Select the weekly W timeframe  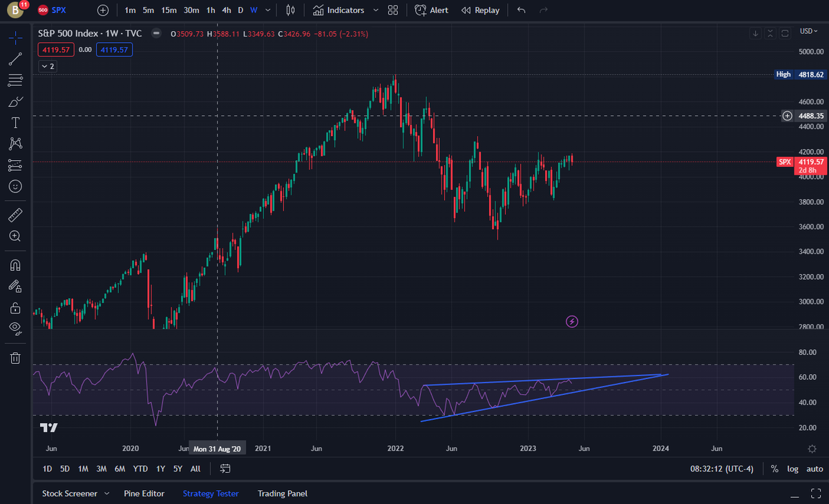(254, 10)
